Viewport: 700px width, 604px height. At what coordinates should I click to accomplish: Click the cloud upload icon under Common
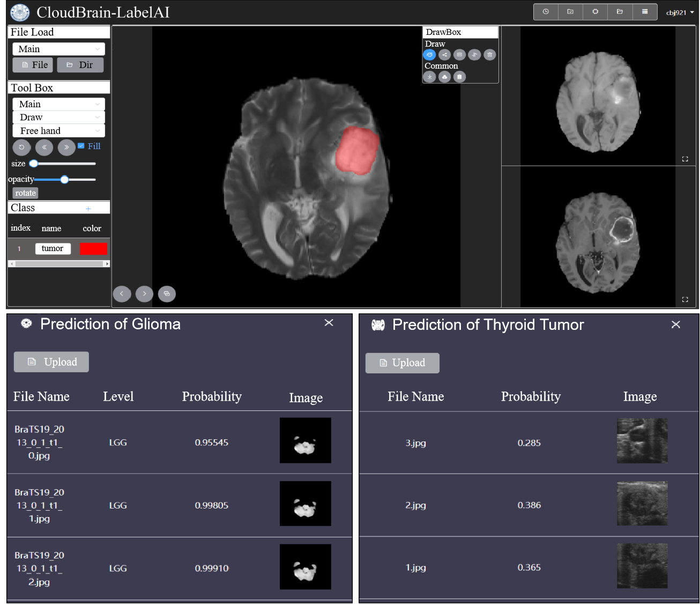click(x=444, y=77)
